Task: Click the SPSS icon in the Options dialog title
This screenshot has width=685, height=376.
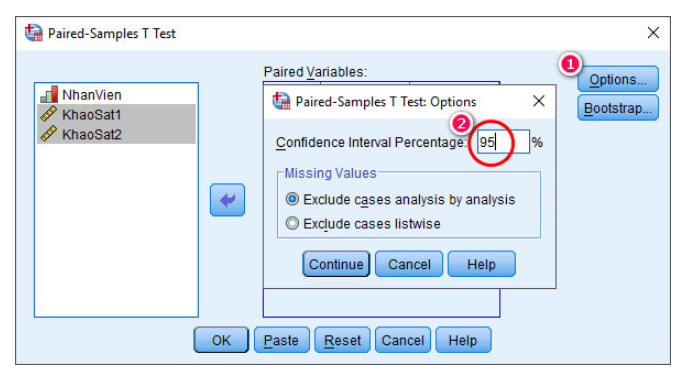Action: click(281, 101)
